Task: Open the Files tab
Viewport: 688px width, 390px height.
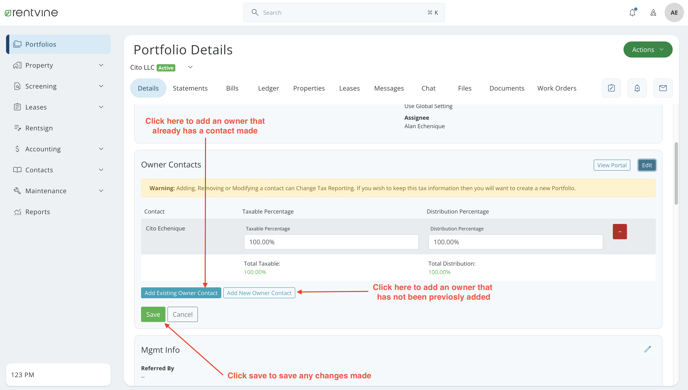Action: coord(465,88)
